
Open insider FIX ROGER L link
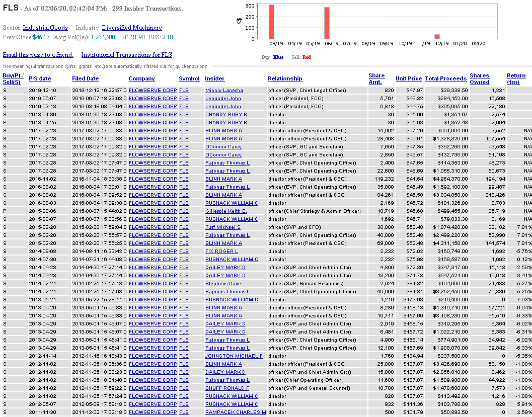pos(221,251)
